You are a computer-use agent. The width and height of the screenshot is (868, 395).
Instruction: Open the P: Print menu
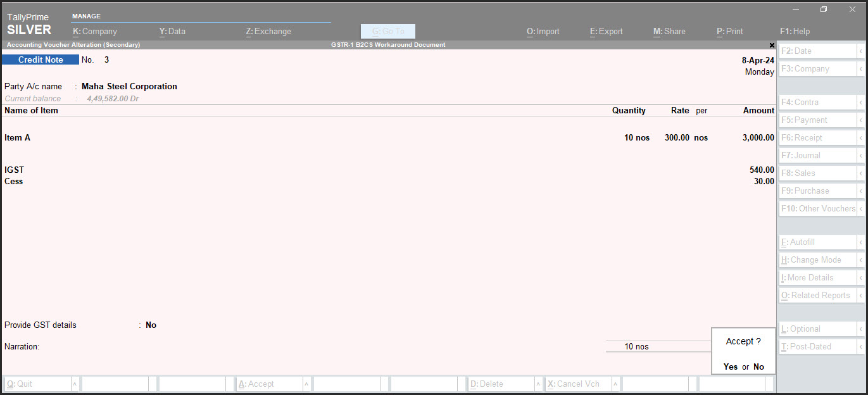730,31
